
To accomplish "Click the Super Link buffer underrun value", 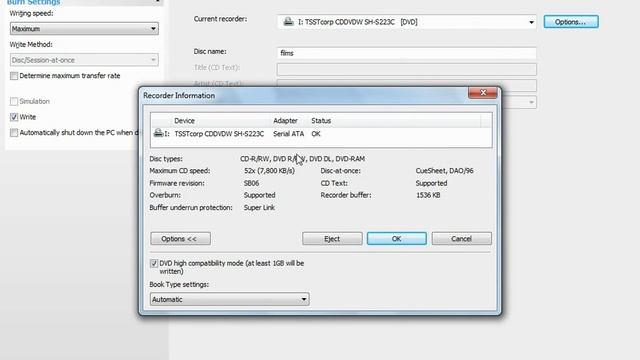I will click(x=259, y=207).
